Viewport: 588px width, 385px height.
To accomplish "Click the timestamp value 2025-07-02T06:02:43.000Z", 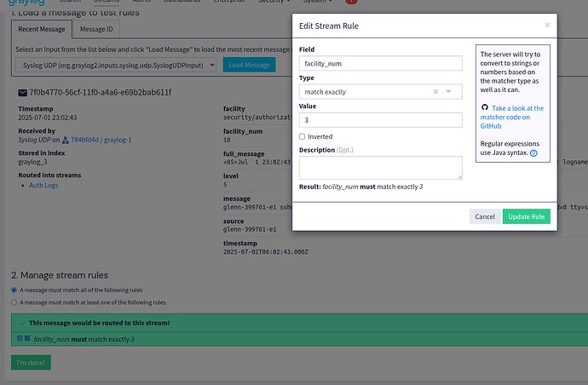I will (x=266, y=252).
